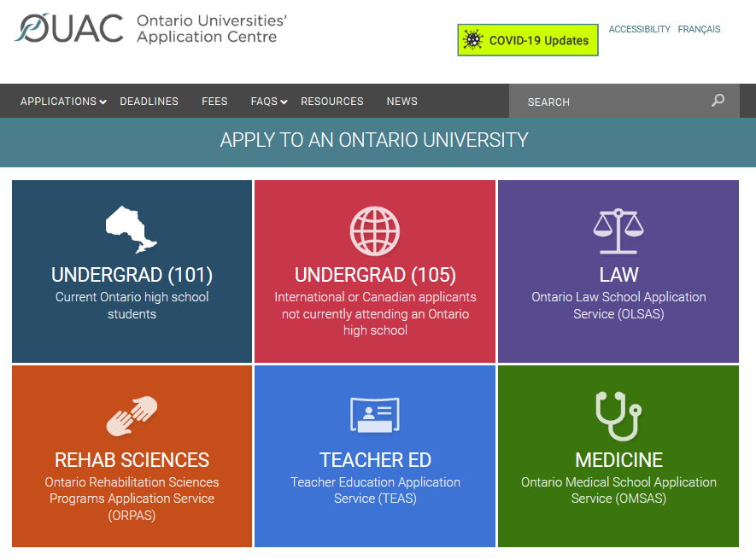The image size is (756, 560).
Task: Click the Accessibility link
Action: [x=639, y=29]
